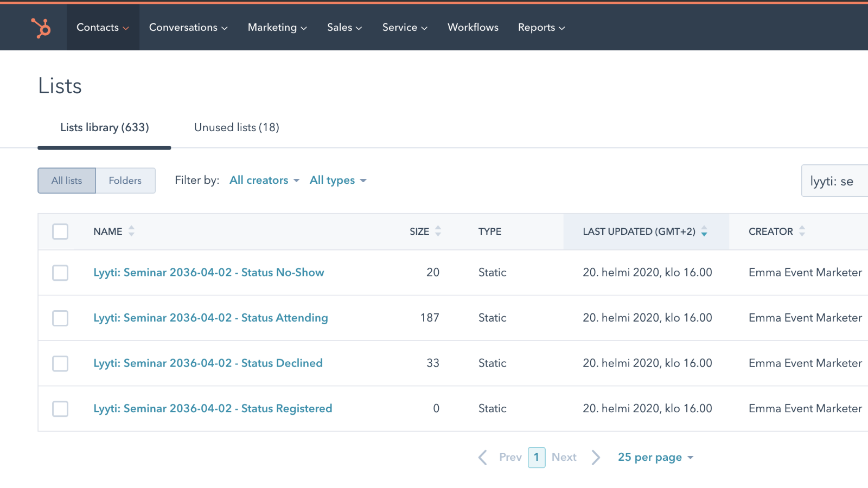868x488 pixels.
Task: Click the previous page chevron
Action: click(x=483, y=457)
